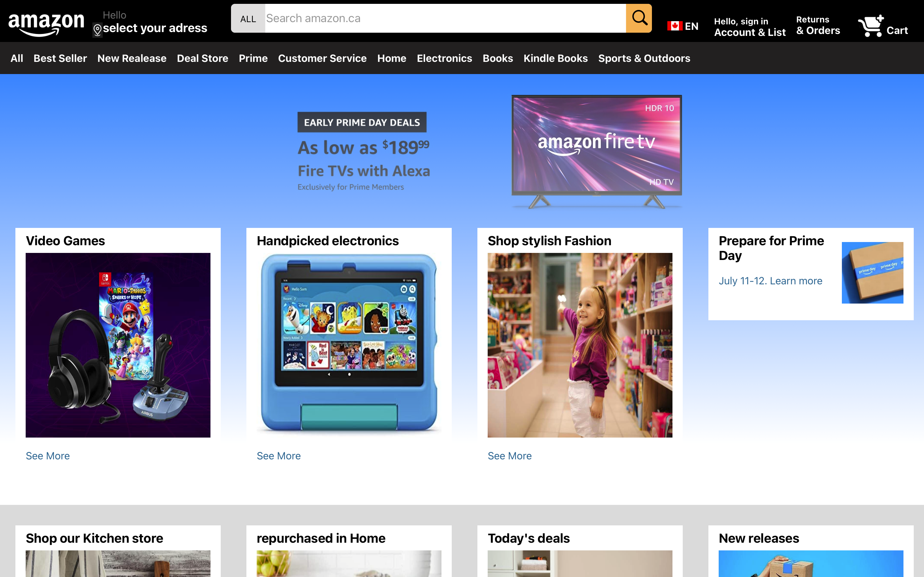This screenshot has width=924, height=577.
Task: Open the Prime Day box image
Action: pyautogui.click(x=872, y=272)
